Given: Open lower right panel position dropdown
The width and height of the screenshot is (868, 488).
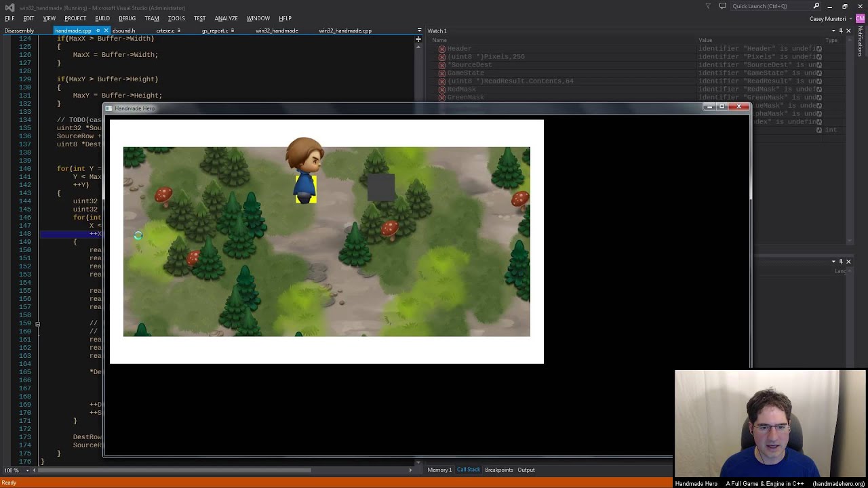Looking at the screenshot, I should click(x=833, y=261).
